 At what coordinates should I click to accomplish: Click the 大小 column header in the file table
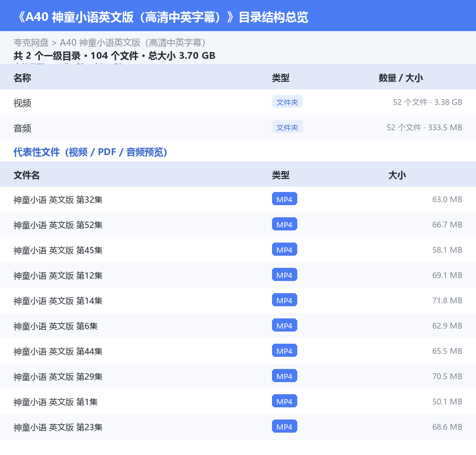397,175
